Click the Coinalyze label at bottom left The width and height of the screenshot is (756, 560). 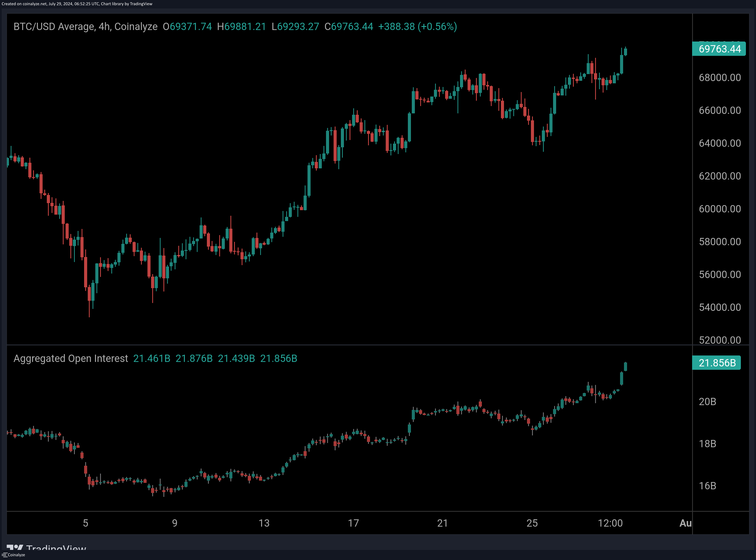point(16,555)
